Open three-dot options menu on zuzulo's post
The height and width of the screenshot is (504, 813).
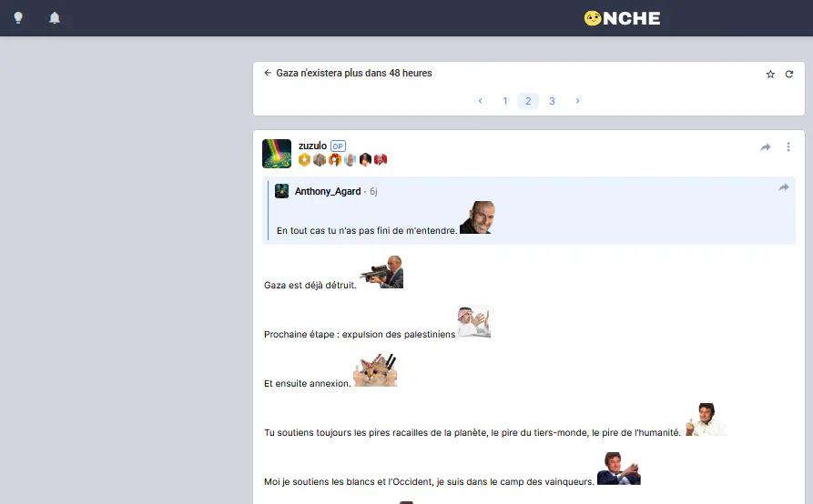(x=788, y=147)
